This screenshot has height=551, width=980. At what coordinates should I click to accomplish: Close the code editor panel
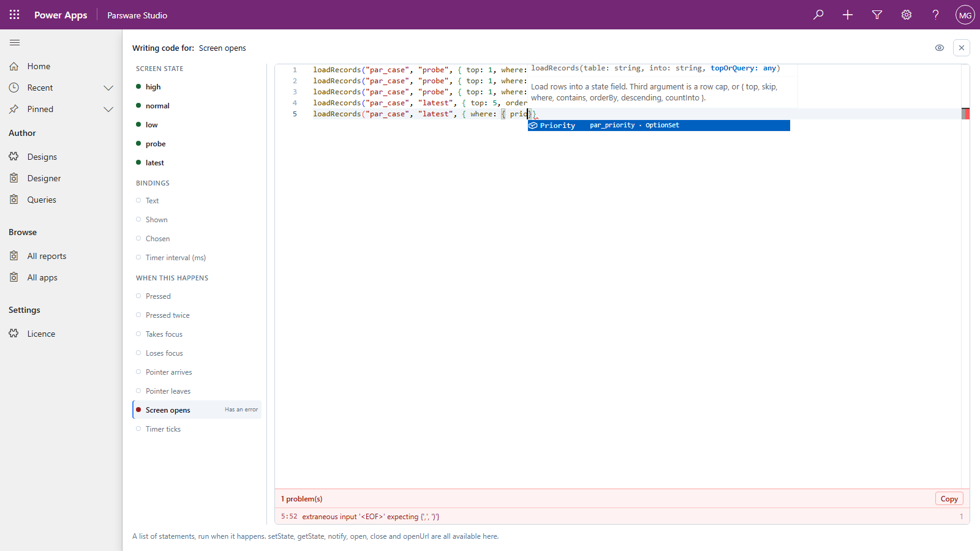[962, 48]
